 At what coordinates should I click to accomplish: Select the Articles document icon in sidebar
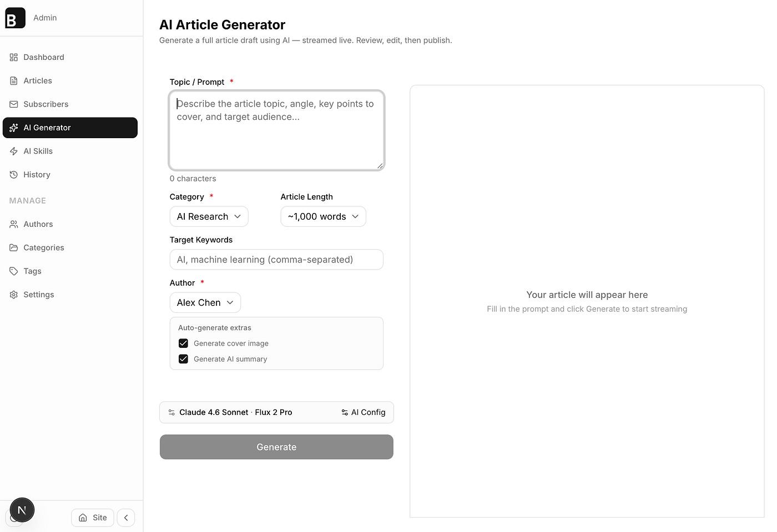coord(13,80)
